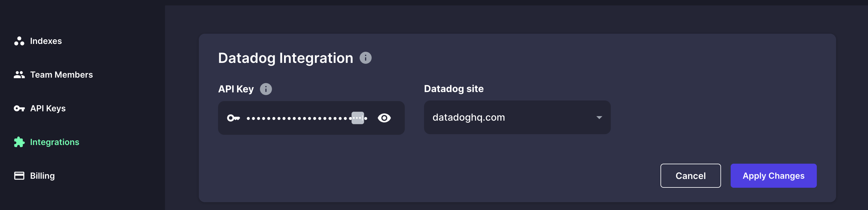Click the Team Members people icon
The image size is (868, 210).
tap(19, 75)
